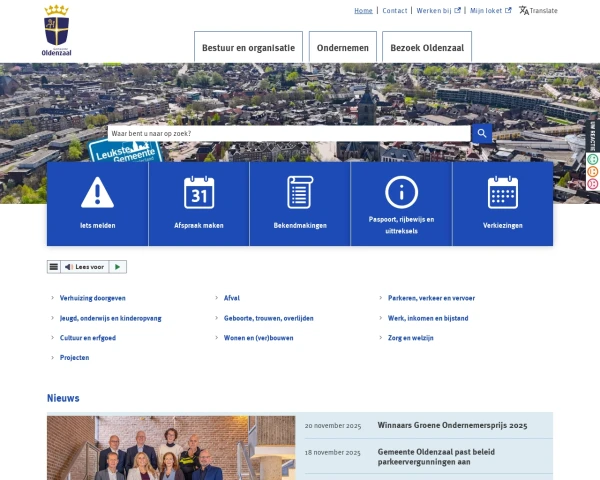600x480 pixels.
Task: Open the 'Afspraak maken' calendar tile
Action: click(199, 203)
